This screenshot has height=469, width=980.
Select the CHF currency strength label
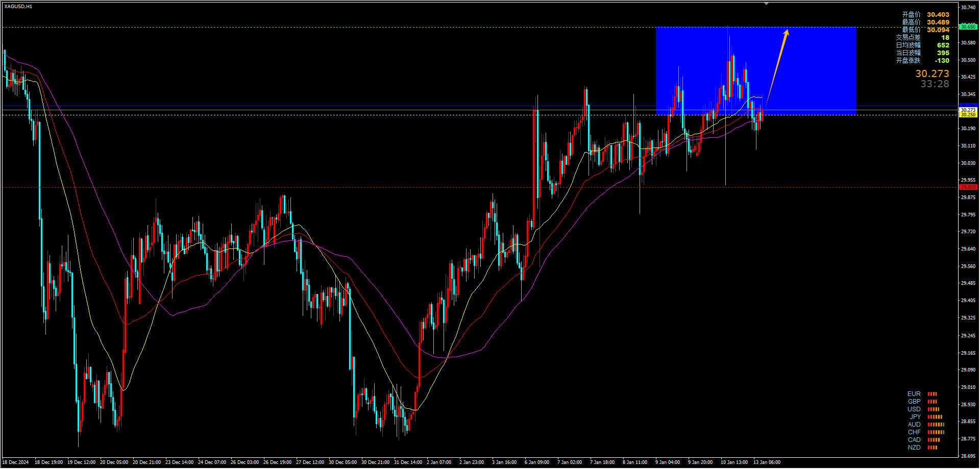[x=914, y=432]
